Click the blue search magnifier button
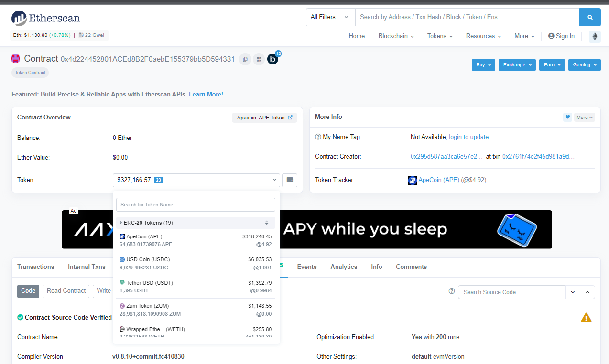 pyautogui.click(x=590, y=17)
